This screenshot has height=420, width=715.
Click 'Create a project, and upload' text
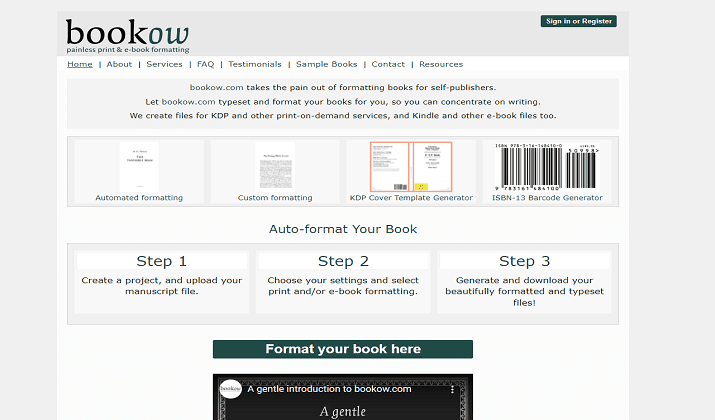[x=162, y=280]
